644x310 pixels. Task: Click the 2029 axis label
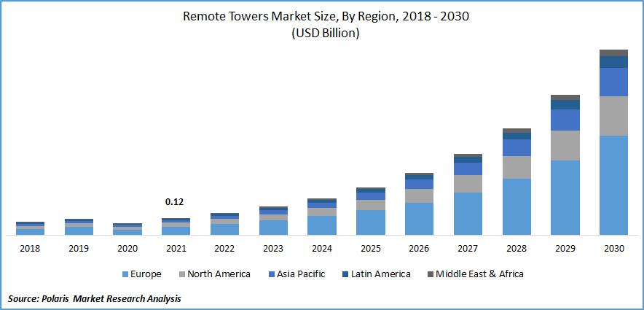pyautogui.click(x=565, y=249)
